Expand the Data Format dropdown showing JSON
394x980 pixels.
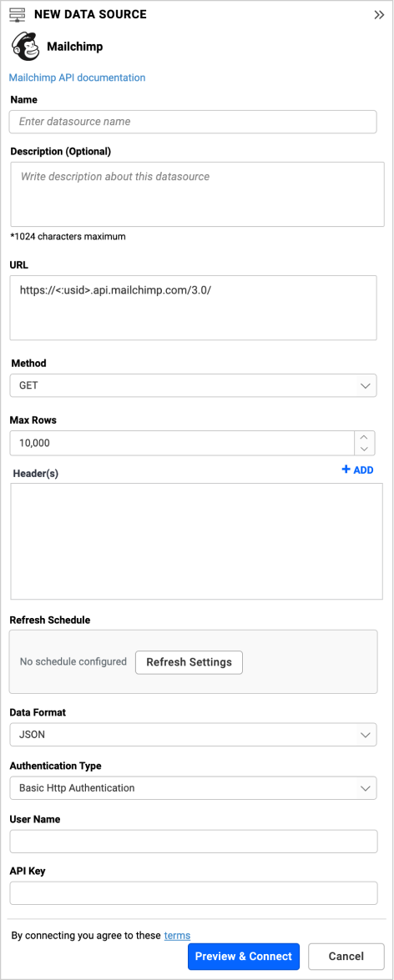tap(194, 735)
